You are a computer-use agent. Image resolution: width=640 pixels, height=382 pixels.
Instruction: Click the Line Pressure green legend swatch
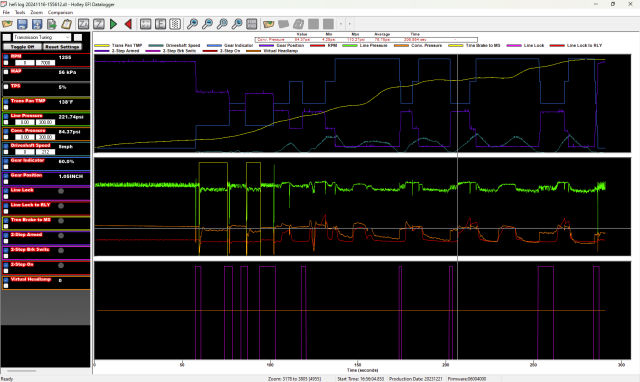click(x=350, y=46)
